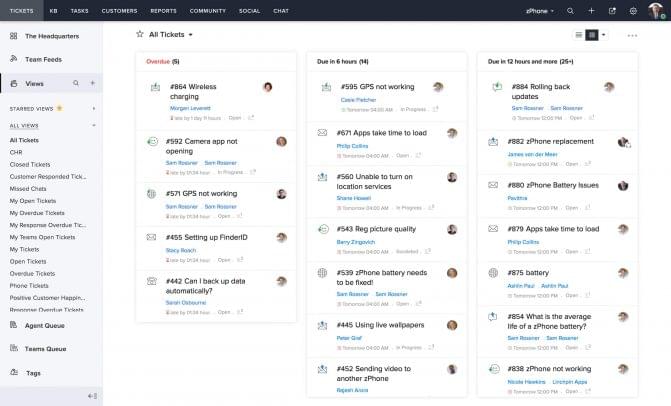Open the more options ellipsis menu
The height and width of the screenshot is (406, 671).
click(632, 36)
